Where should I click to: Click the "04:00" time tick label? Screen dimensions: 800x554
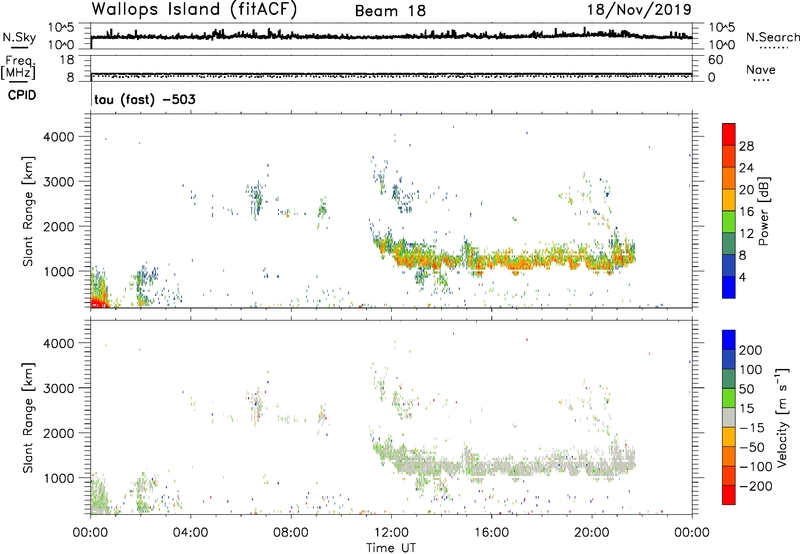coord(191,533)
